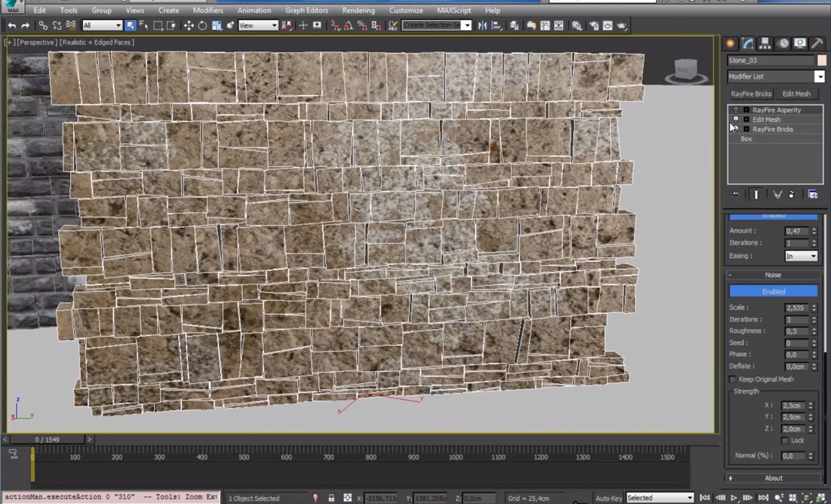The width and height of the screenshot is (831, 504).
Task: Switch to the Utilities hammer tab
Action: pos(816,44)
